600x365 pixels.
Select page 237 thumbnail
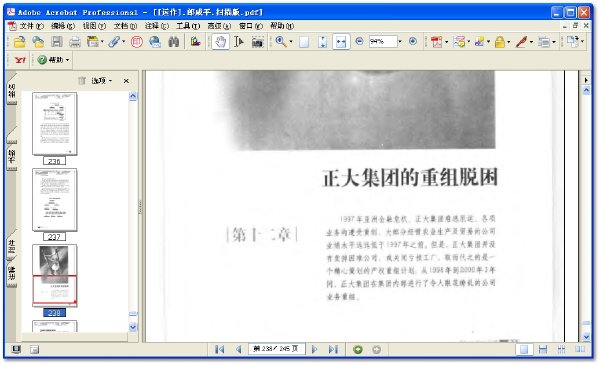pyautogui.click(x=55, y=200)
